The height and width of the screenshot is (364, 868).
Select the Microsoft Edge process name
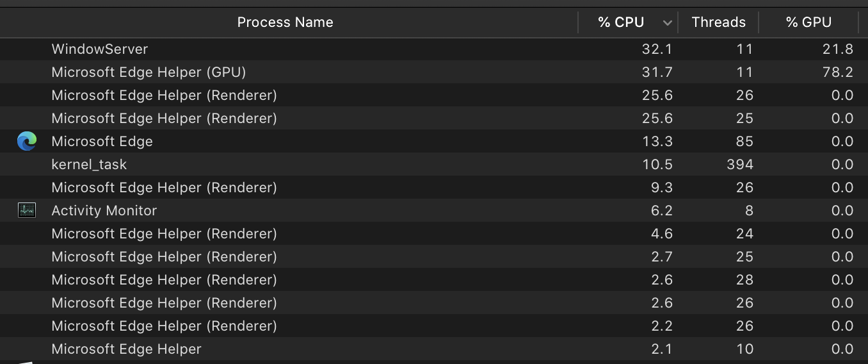point(102,142)
